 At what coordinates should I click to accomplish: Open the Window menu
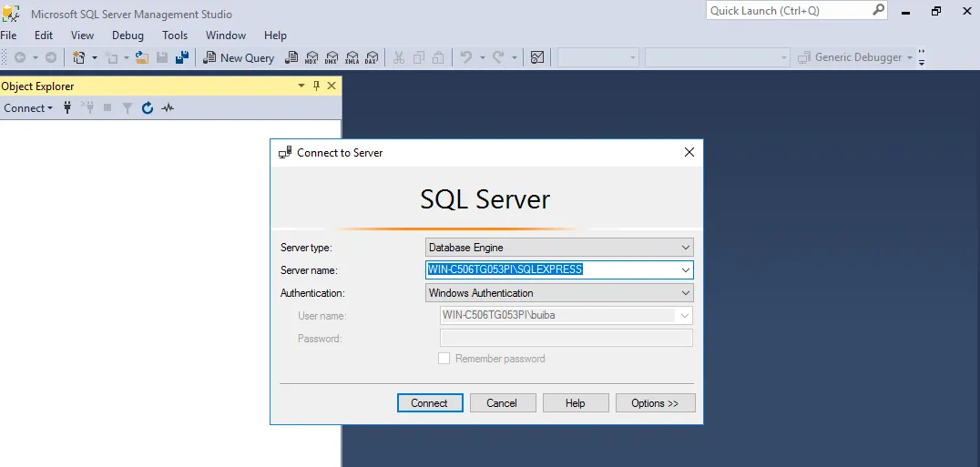coord(226,36)
